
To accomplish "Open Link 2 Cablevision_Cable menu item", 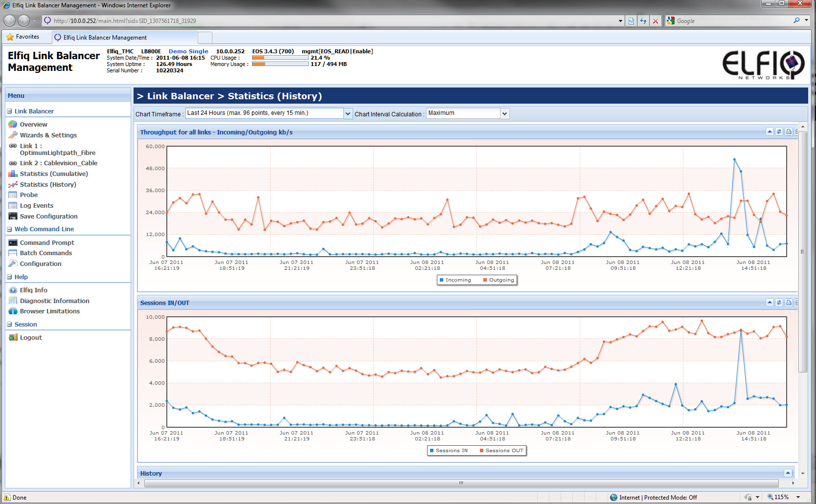I will 58,163.
